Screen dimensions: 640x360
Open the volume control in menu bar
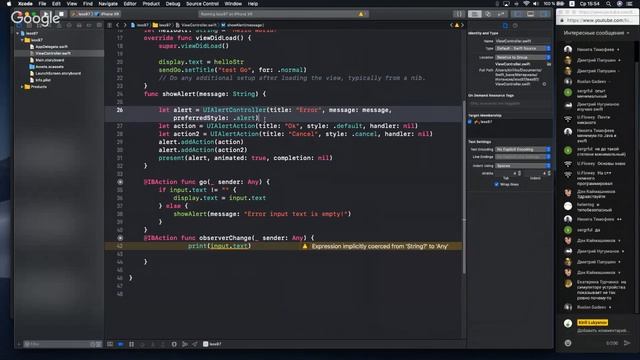(x=536, y=4)
